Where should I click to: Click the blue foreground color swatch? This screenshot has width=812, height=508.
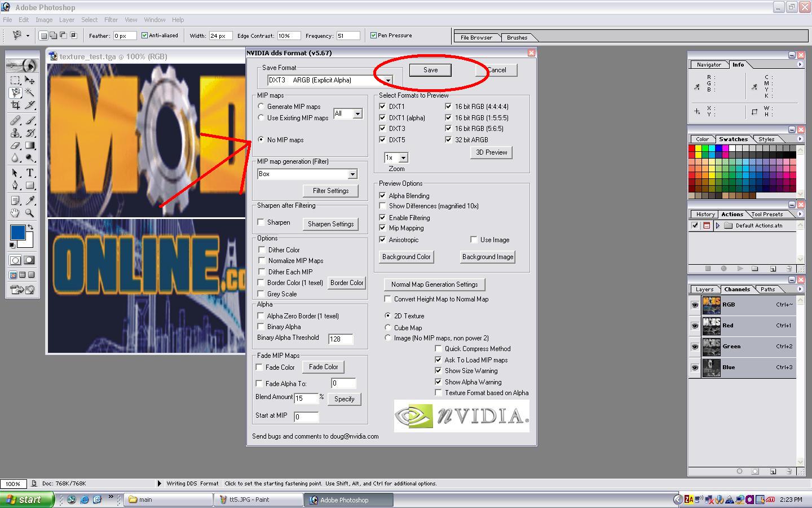click(17, 231)
